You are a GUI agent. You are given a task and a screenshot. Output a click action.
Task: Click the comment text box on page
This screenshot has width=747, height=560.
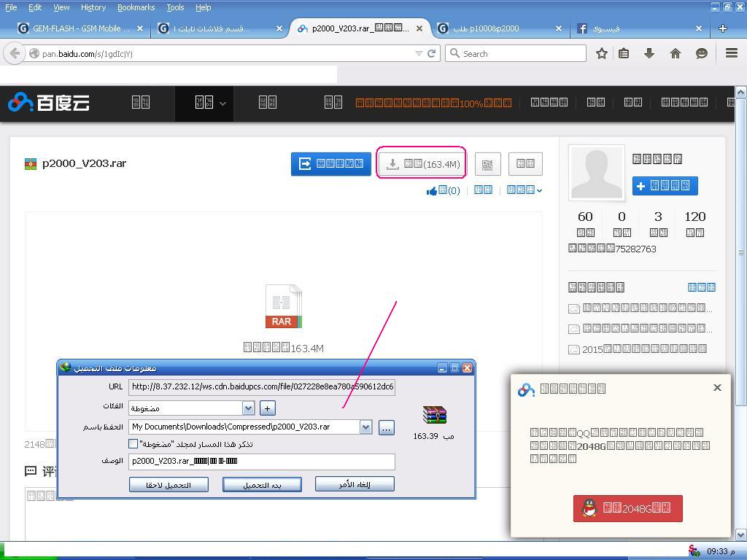284,514
